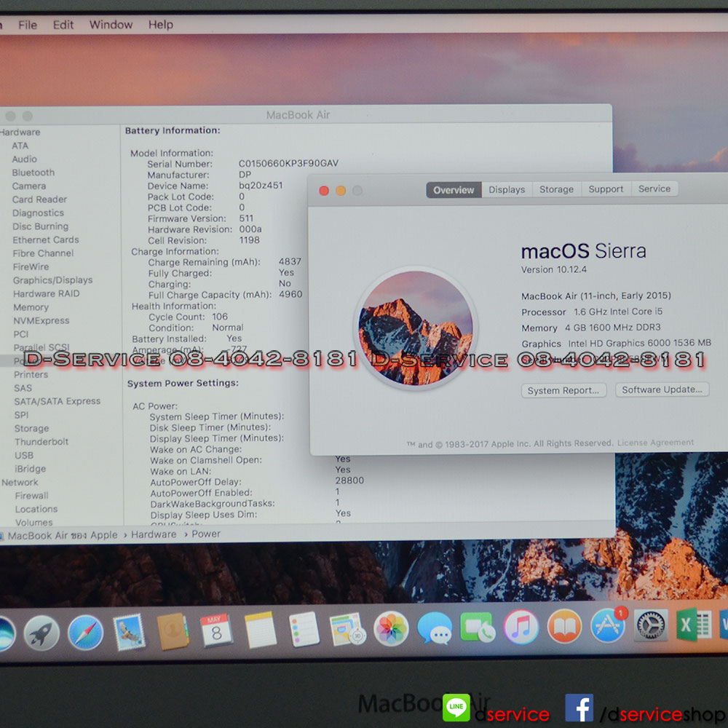Click the System Report button
728x728 pixels.
point(563,390)
